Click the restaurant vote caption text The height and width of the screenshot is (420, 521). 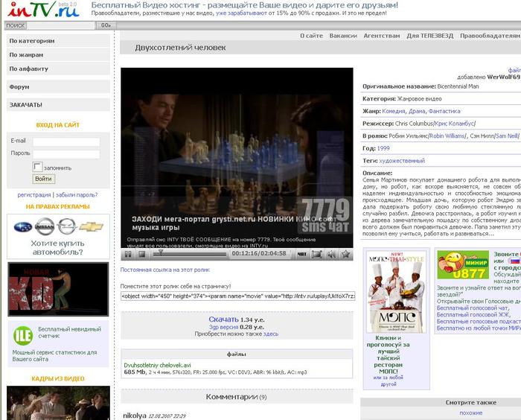tap(388, 354)
